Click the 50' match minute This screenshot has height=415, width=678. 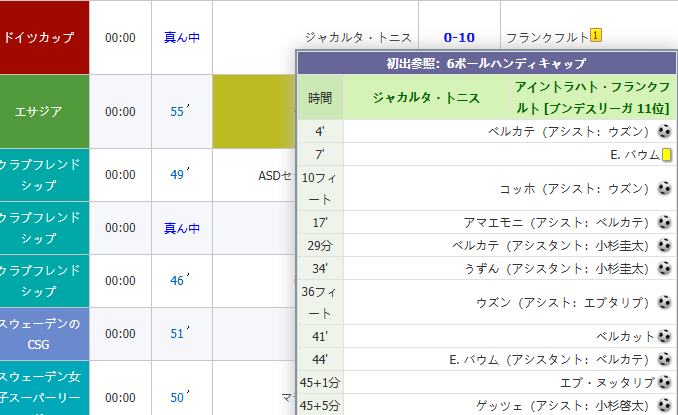[179, 397]
